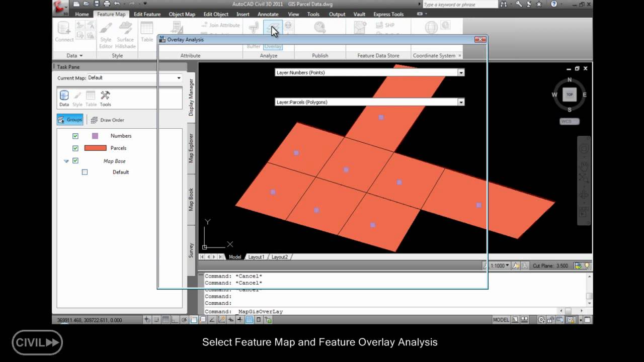Close the Overlay Analysis dialog
The width and height of the screenshot is (644, 362).
[480, 39]
